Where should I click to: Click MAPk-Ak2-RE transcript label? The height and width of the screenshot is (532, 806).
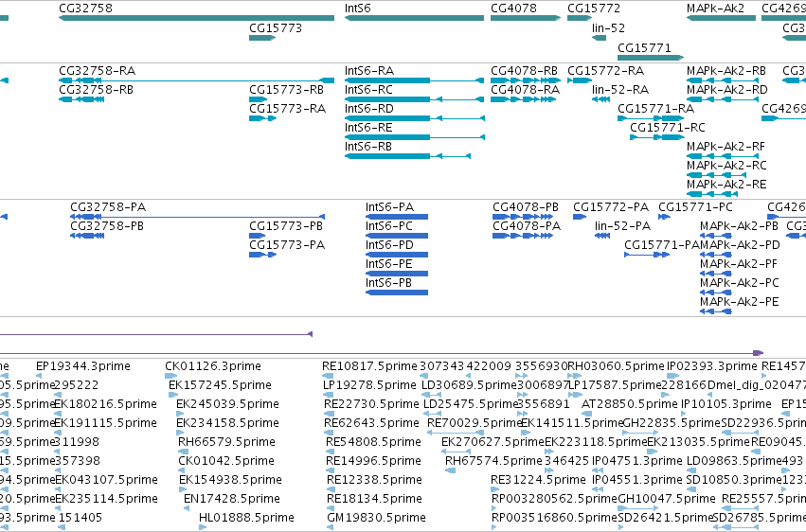click(726, 185)
